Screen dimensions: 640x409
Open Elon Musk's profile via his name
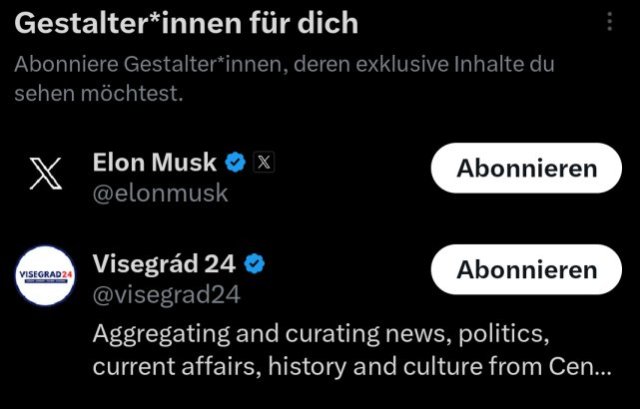point(155,162)
